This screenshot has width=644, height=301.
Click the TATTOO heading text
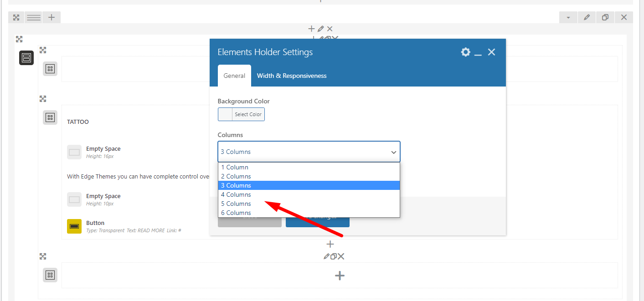tap(78, 122)
